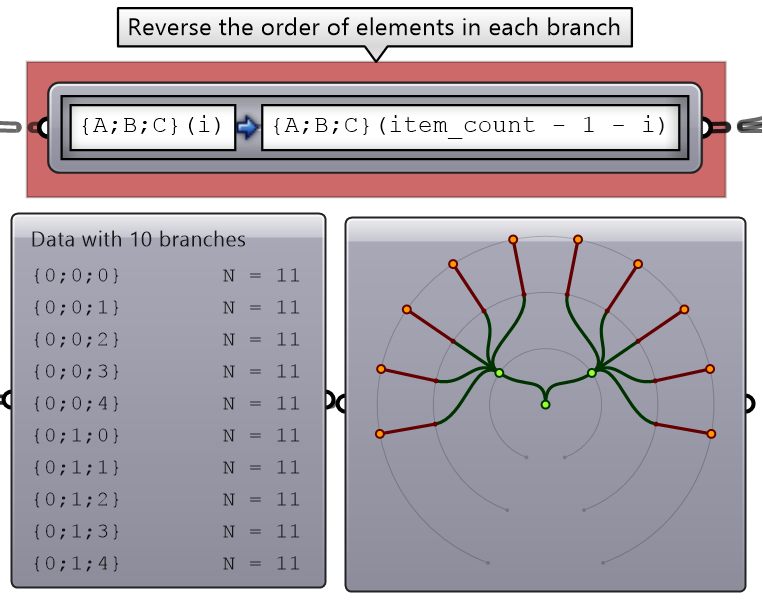Select the left green branch junction node
The image size is (763, 601).
[x=499, y=373]
